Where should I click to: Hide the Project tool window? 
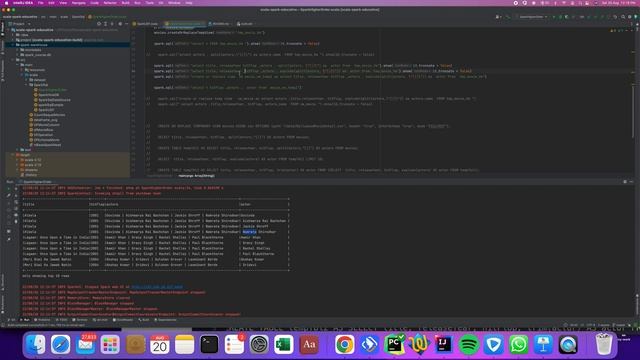point(127,24)
